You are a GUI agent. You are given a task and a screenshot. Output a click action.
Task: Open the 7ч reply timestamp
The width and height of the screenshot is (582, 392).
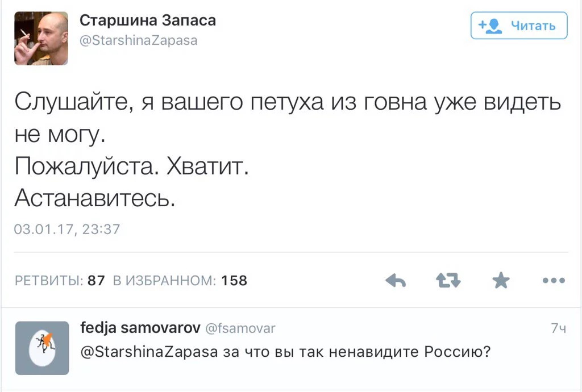coord(559,328)
